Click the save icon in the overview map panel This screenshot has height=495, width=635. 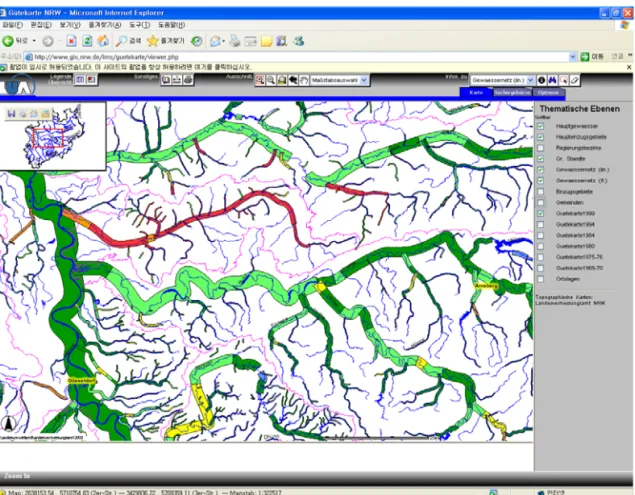click(11, 114)
